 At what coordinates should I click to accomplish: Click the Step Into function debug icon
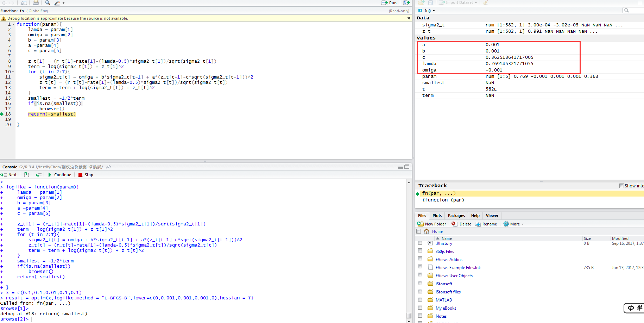(26, 175)
